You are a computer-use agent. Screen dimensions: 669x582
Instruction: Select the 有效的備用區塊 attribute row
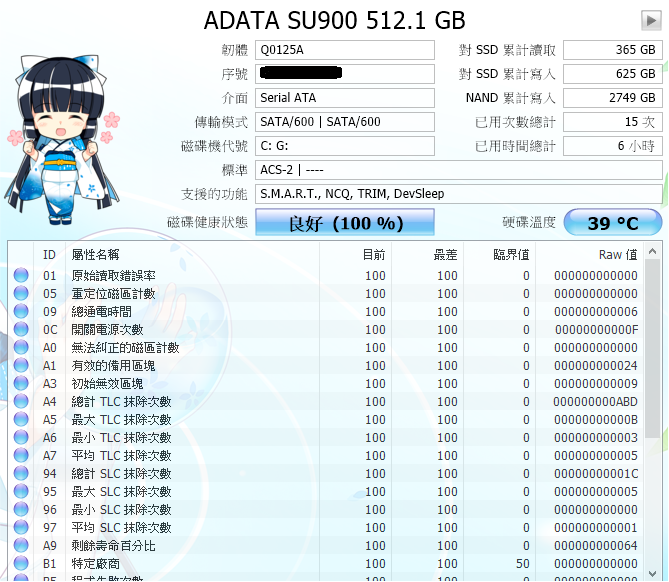coord(326,365)
